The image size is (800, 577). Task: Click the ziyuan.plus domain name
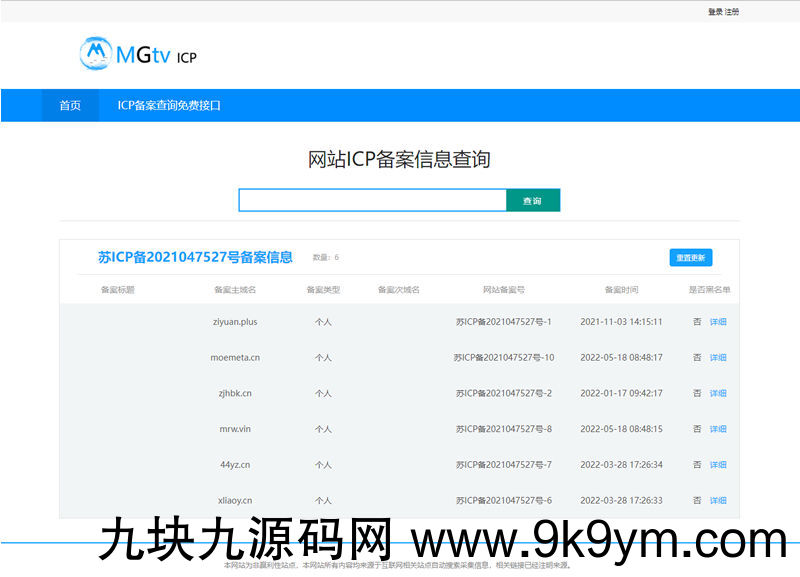pyautogui.click(x=235, y=322)
